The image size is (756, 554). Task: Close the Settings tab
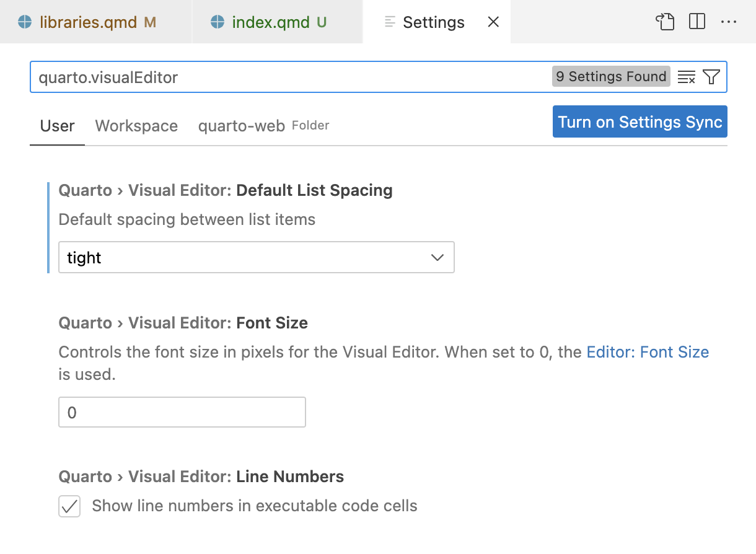tap(493, 22)
